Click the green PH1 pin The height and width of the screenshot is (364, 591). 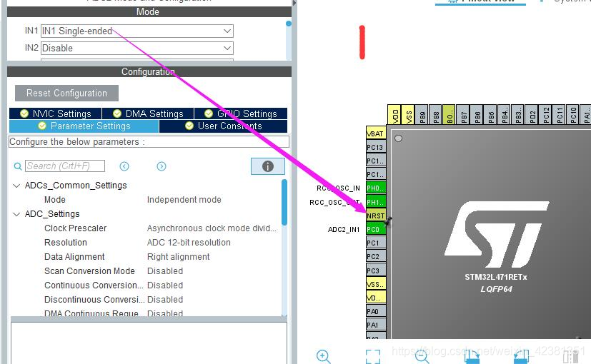376,202
